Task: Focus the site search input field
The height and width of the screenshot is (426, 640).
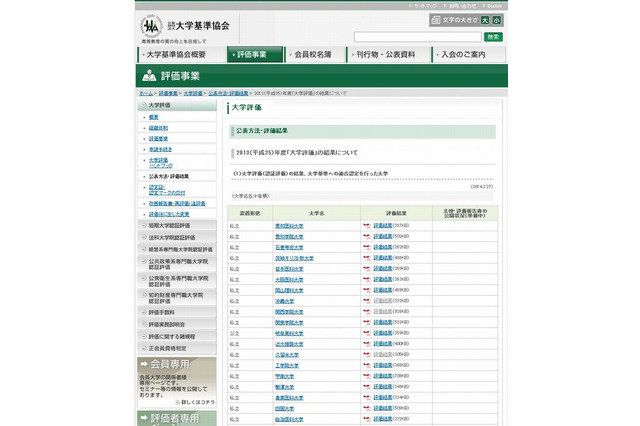Action: tap(418, 37)
